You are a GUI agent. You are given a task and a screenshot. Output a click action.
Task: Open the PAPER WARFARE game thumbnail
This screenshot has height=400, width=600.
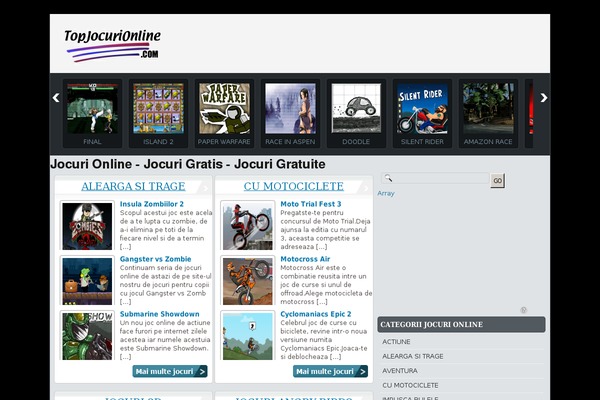click(x=224, y=109)
